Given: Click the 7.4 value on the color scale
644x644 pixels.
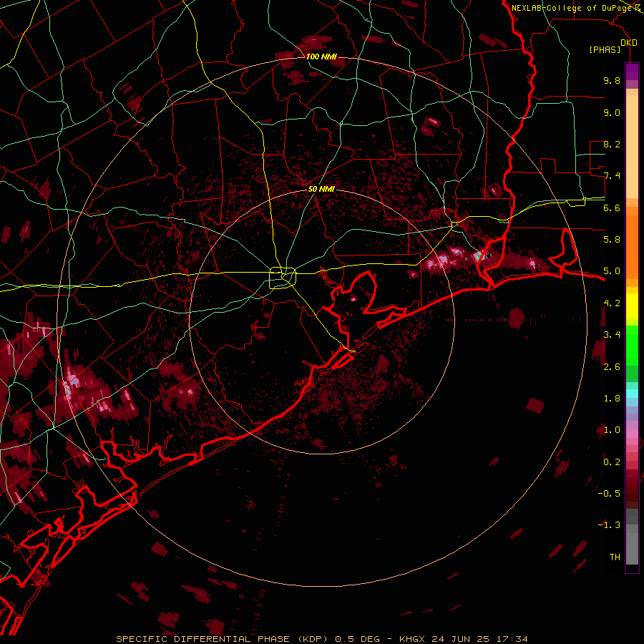Looking at the screenshot, I should [612, 176].
